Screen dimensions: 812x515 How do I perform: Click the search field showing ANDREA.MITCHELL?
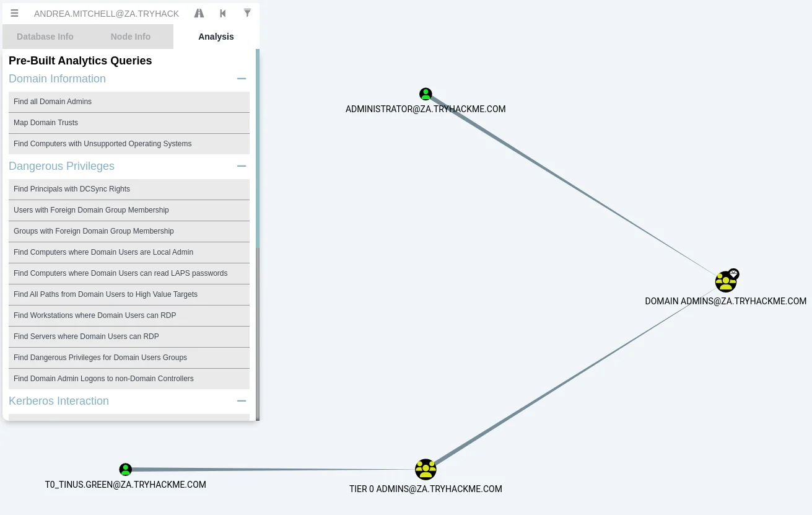tap(107, 13)
